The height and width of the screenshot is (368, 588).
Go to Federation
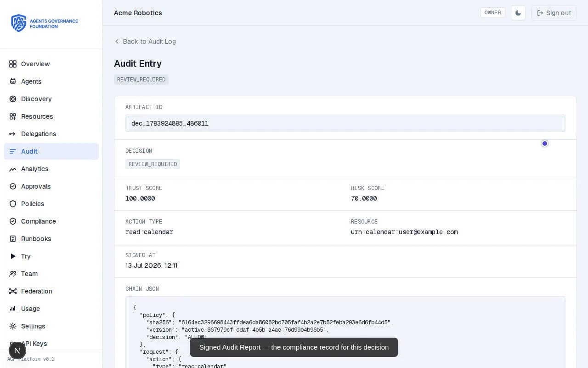[x=51, y=291]
